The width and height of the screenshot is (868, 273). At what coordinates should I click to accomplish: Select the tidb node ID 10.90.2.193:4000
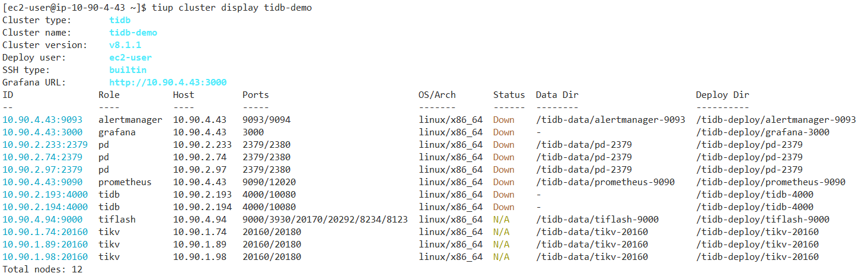click(45, 195)
